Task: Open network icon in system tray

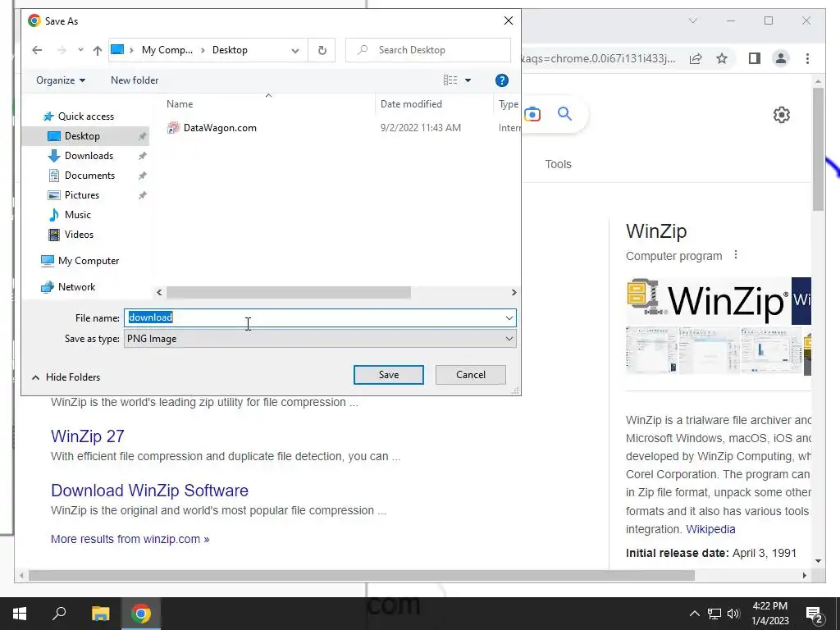Action: tap(714, 614)
